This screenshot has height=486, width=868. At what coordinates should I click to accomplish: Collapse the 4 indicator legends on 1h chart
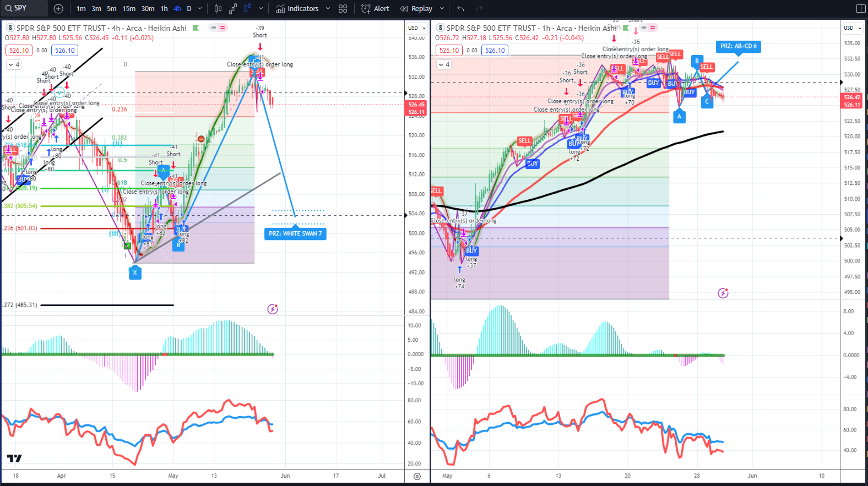coord(444,64)
